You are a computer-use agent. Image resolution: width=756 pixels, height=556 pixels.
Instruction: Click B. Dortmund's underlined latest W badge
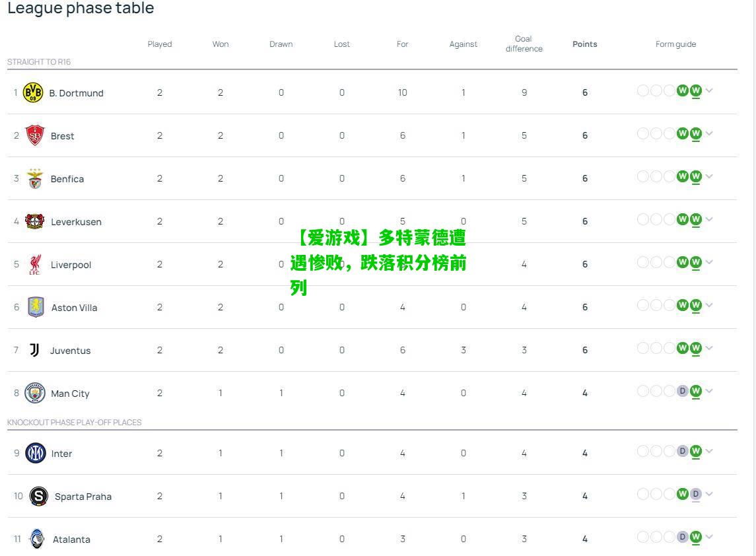click(x=696, y=90)
